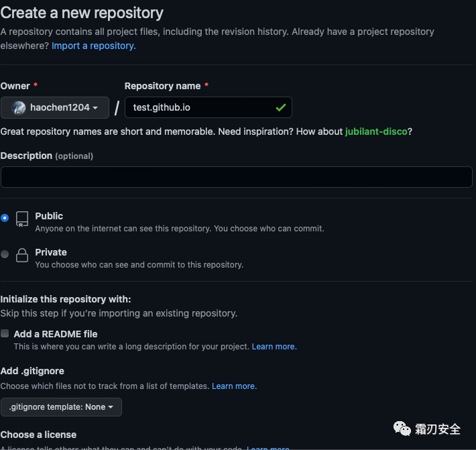Open the Owner haochen1204 dropdown
The height and width of the screenshot is (450, 476).
click(x=55, y=108)
